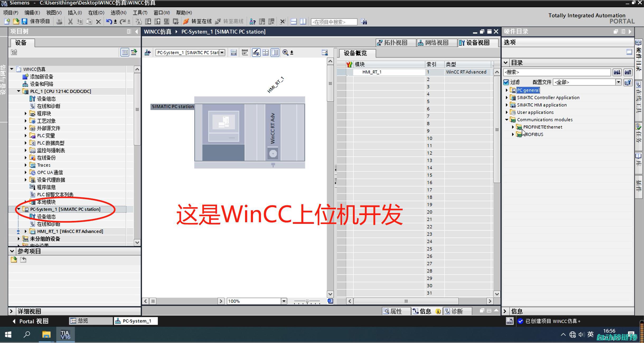The height and width of the screenshot is (343, 644).
Task: Click the search-in-project input field
Action: (334, 22)
